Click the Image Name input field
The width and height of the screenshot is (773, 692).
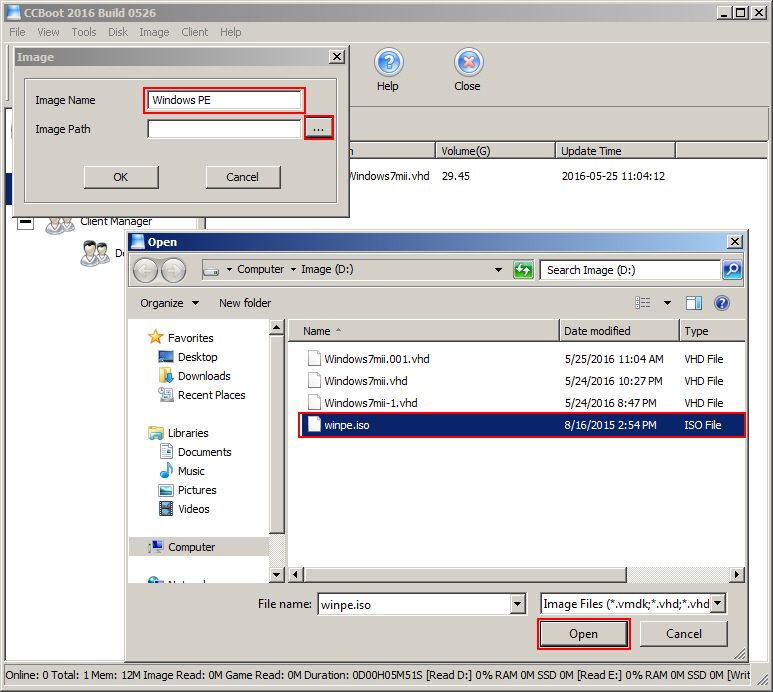224,100
